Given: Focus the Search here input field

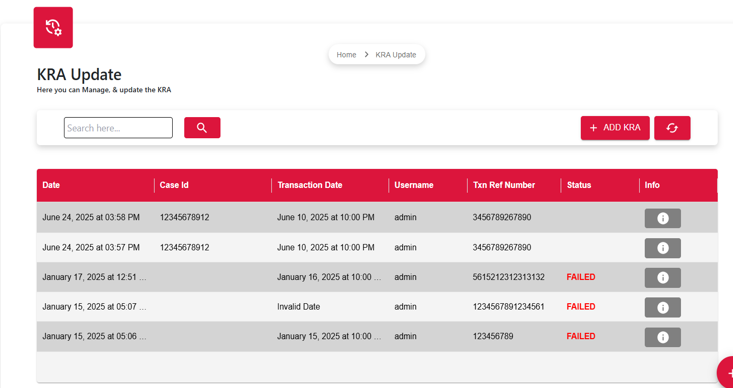Looking at the screenshot, I should (x=118, y=128).
